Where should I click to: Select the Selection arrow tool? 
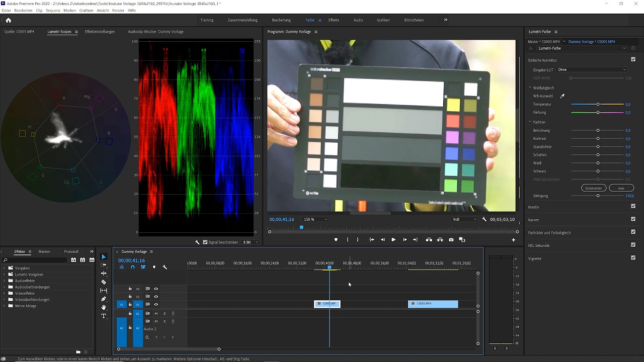pos(104,257)
